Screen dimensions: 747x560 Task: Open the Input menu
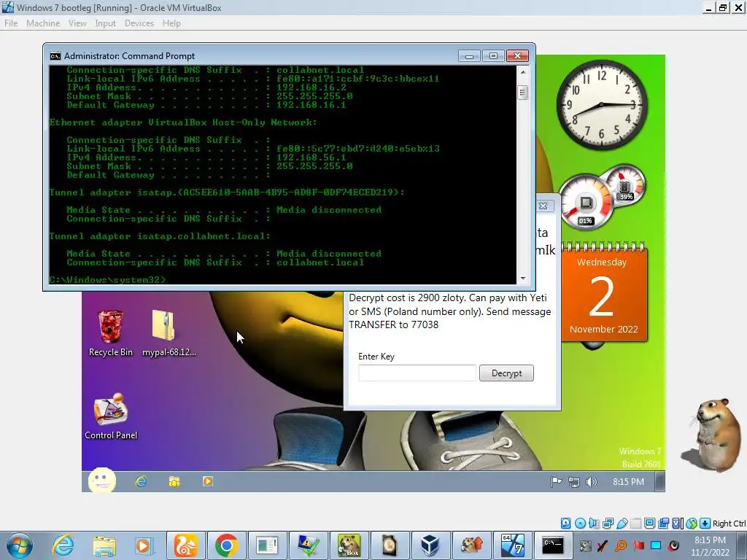tap(105, 23)
